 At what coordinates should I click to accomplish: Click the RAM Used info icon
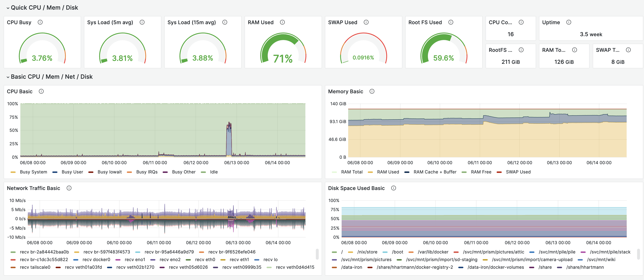[282, 22]
